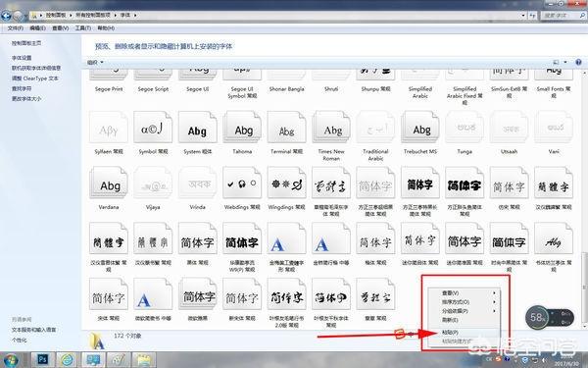This screenshot has height=368, width=588.
Task: Open Photoshop from the taskbar
Action: pos(42,360)
